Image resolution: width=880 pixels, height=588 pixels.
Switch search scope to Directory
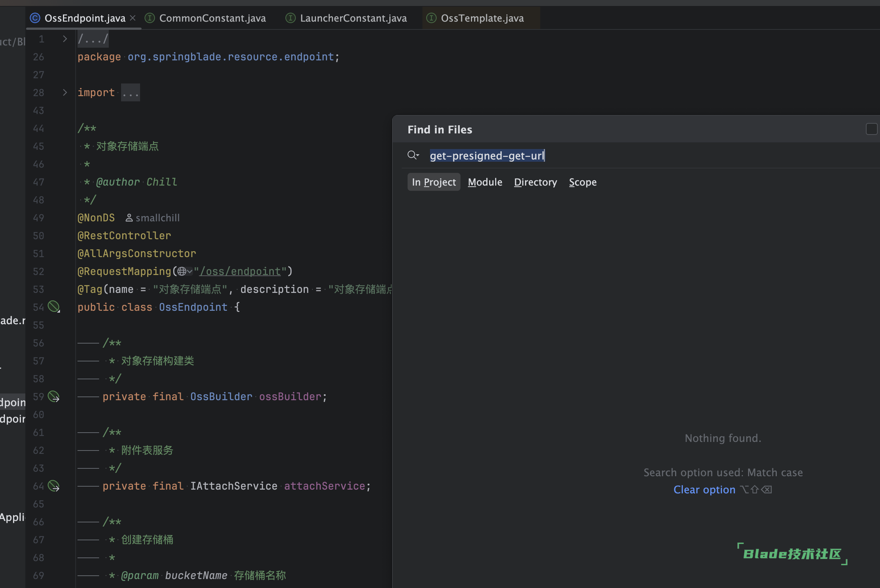coord(535,182)
